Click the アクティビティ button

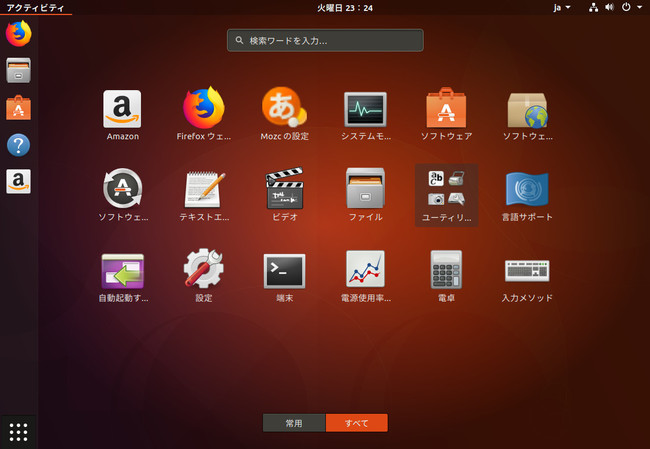[36, 7]
